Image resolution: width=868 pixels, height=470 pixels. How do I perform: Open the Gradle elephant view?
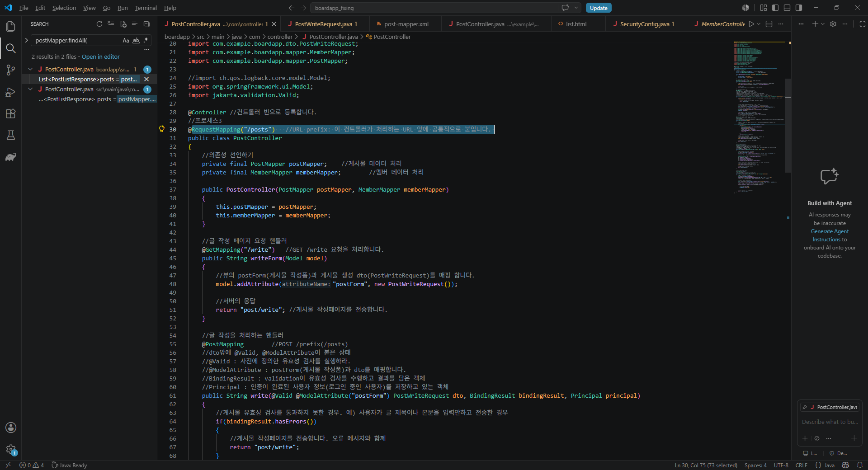click(x=11, y=157)
